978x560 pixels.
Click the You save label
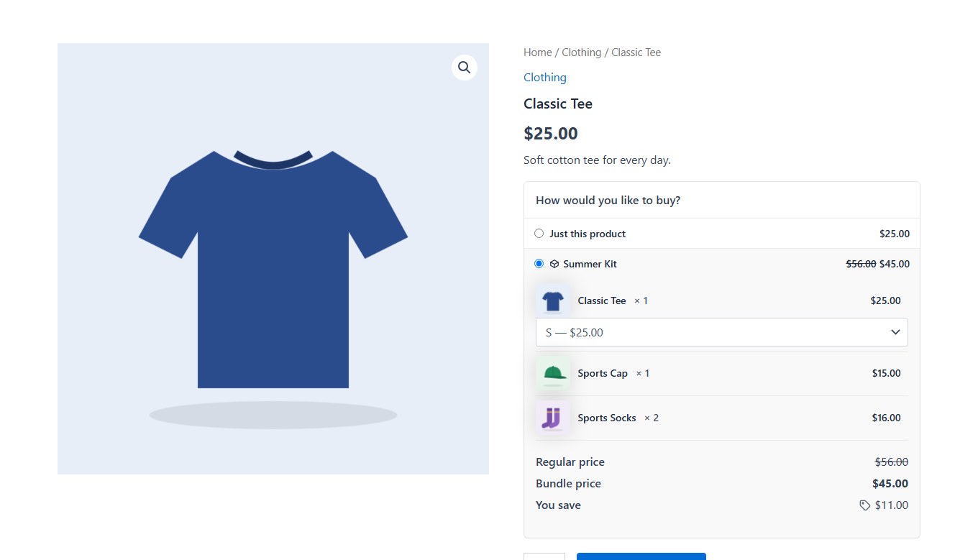pos(558,505)
